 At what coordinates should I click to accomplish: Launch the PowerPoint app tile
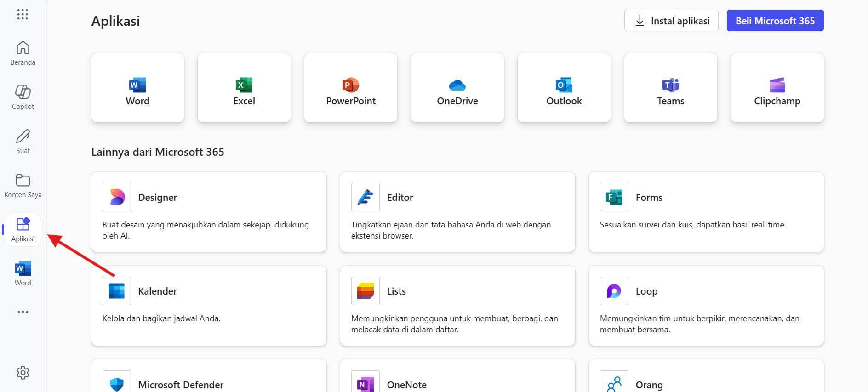pos(351,88)
